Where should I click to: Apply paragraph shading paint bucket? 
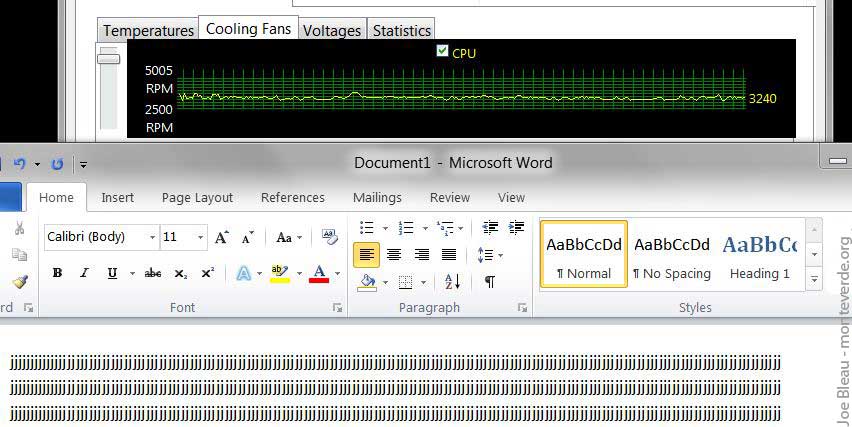click(x=368, y=282)
